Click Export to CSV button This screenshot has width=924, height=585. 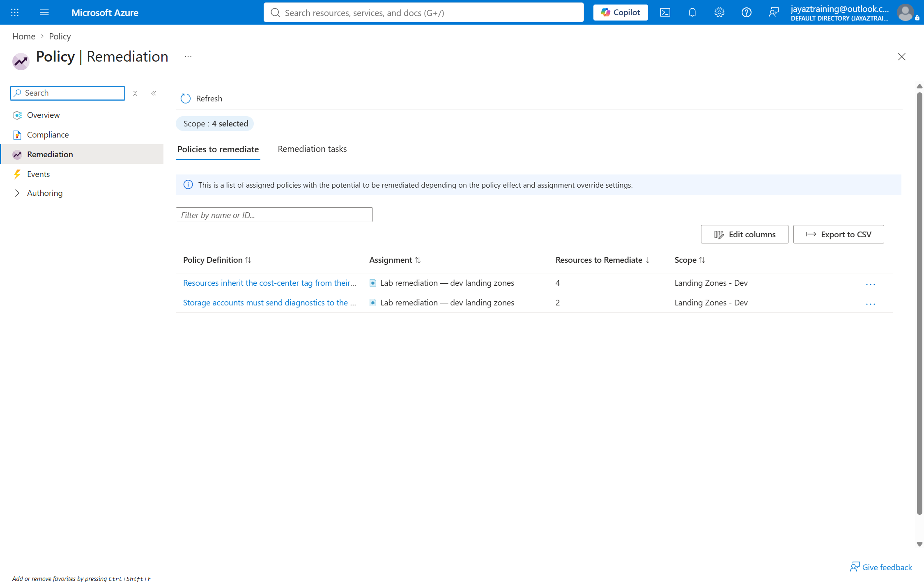tap(839, 234)
